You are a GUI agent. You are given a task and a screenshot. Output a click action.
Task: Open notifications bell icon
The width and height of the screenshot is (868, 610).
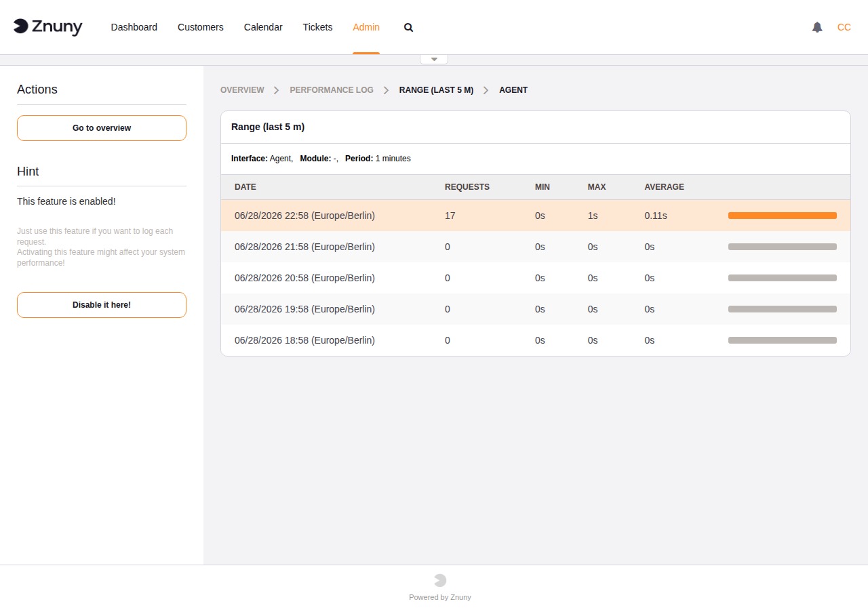(817, 27)
